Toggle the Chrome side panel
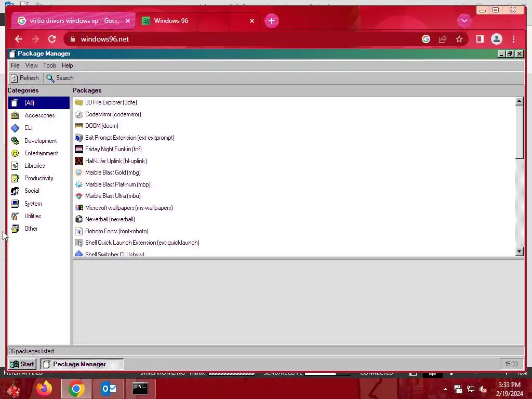Screen dimensions: 532x399 click(x=480, y=39)
